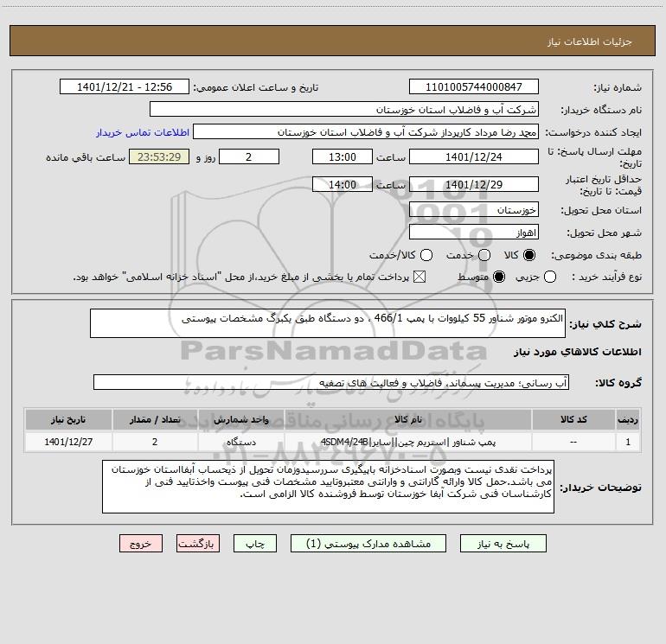Select the کالا/خدمت radio button

426,255
